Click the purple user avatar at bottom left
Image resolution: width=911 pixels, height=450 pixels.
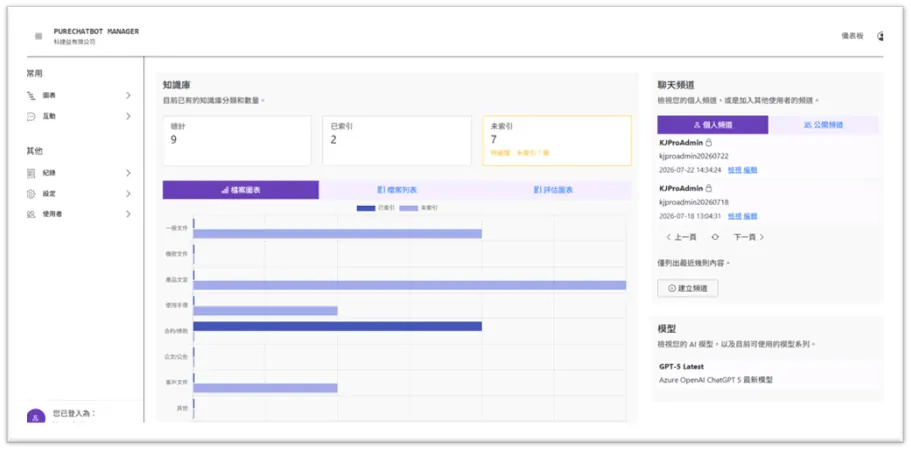(36, 416)
